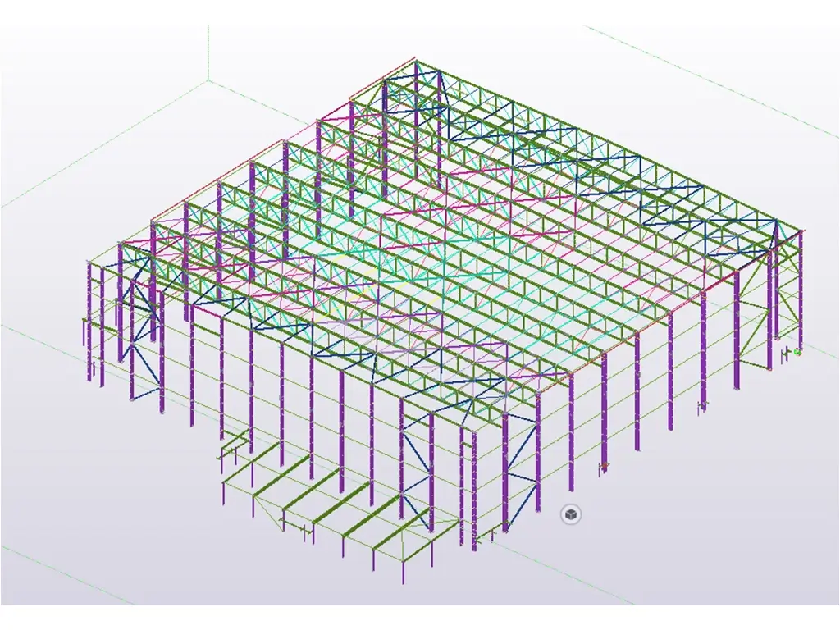Select the topmost back corner of roof
The image size is (840, 630).
pyautogui.click(x=416, y=61)
